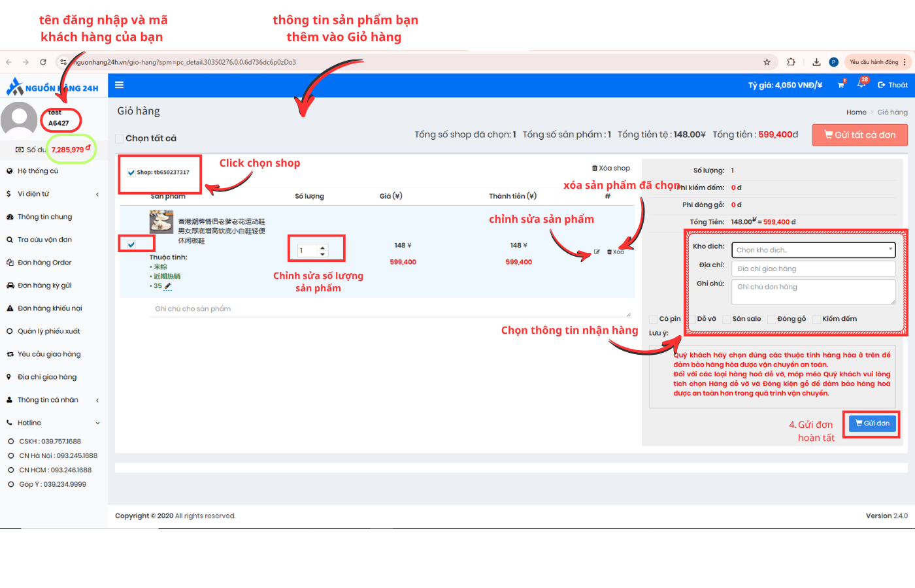Click the Địa chỉ giao hàng field
Screen dimensions: 915x588
tap(813, 269)
